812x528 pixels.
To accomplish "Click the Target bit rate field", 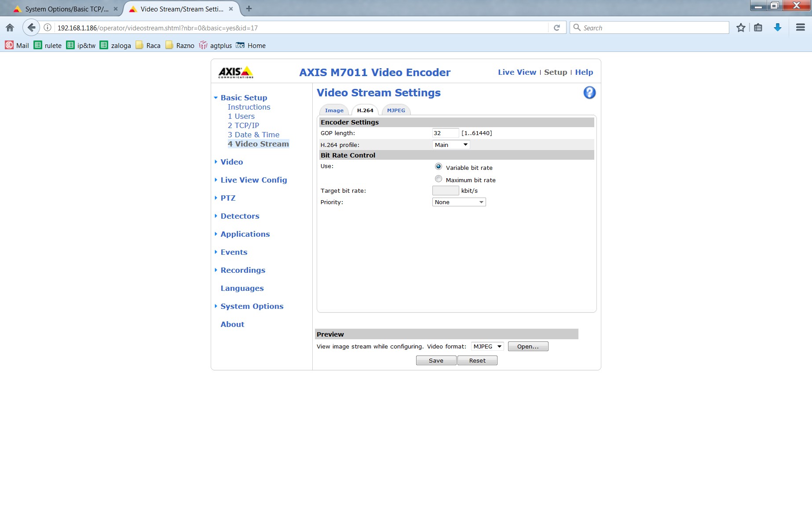I will [x=446, y=191].
